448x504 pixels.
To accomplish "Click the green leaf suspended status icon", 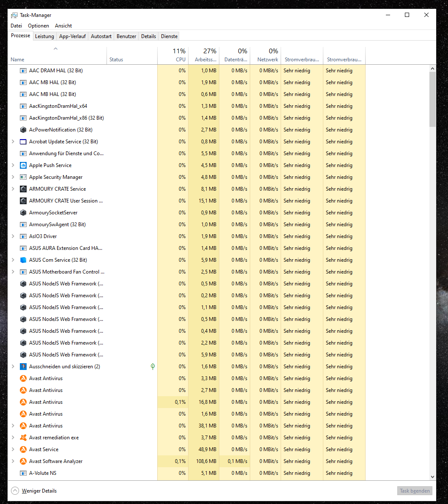I will point(153,367).
